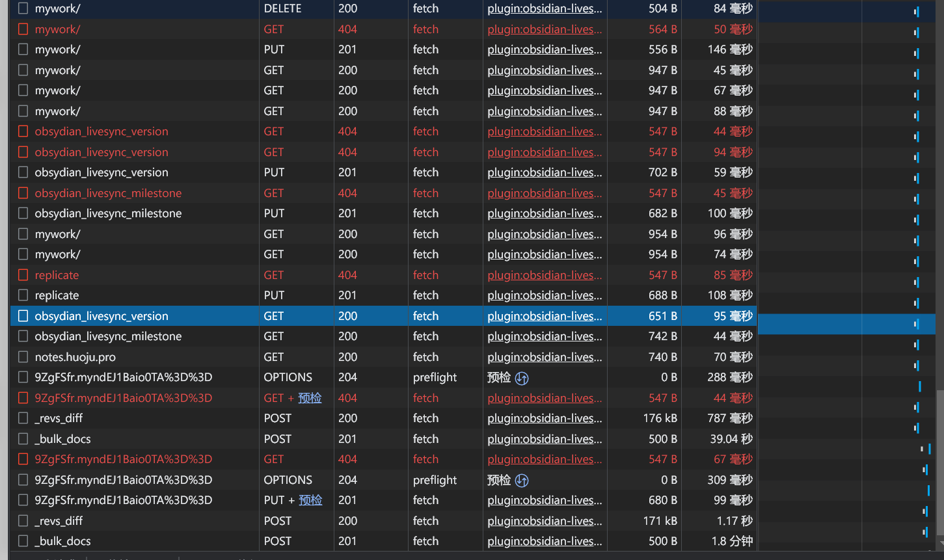Check checkbox on the obsidian_livesync_milestone PUT row
This screenshot has height=560, width=944.
coord(23,213)
